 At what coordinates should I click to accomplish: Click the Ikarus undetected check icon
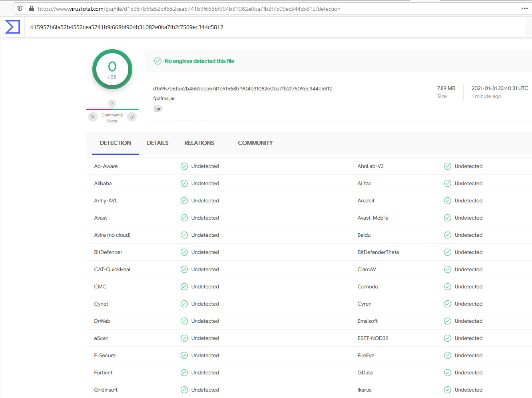pos(448,390)
